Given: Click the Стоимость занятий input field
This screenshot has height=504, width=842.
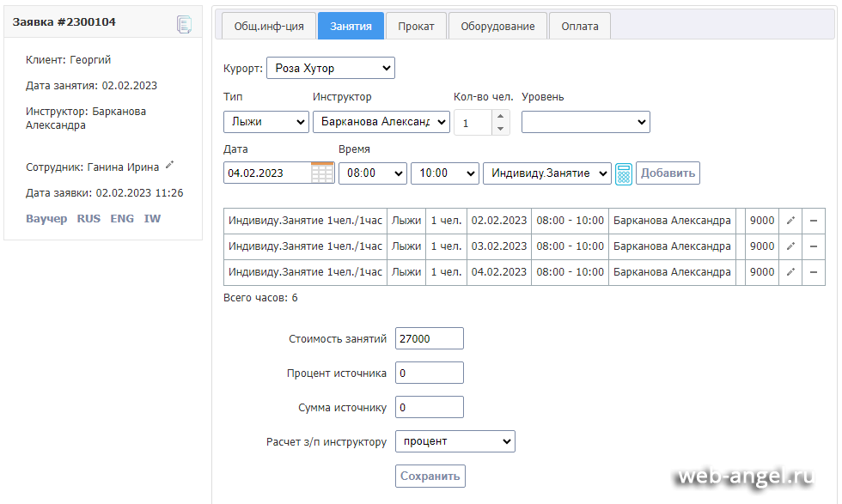Looking at the screenshot, I should click(429, 338).
